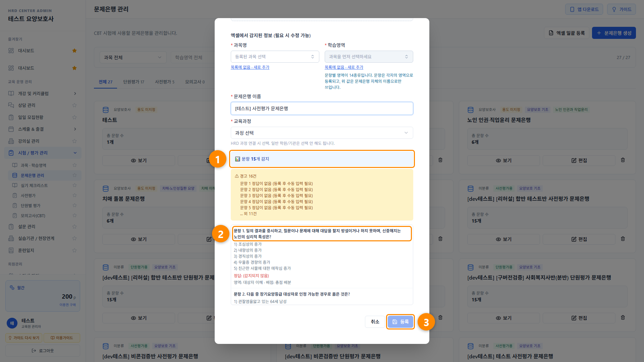Click database icon on 치매 돌봄 문제은행 card
The width and height of the screenshot is (644, 362).
106,188
